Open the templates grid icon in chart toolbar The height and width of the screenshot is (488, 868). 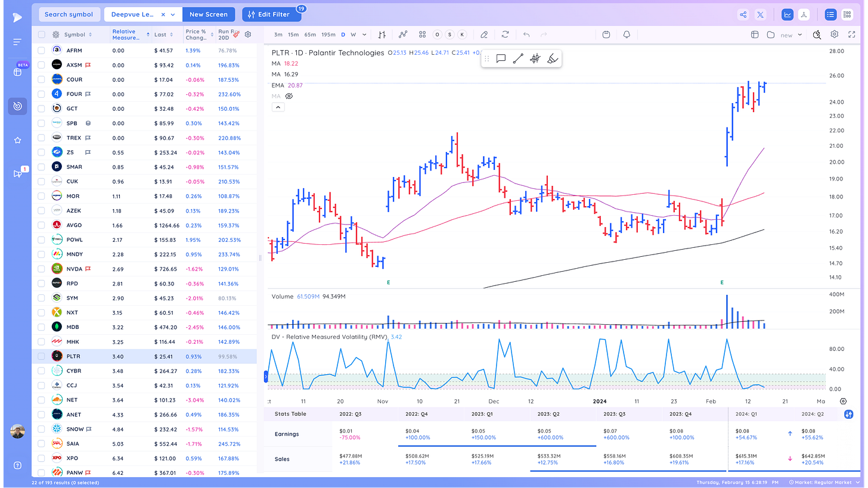tap(422, 35)
